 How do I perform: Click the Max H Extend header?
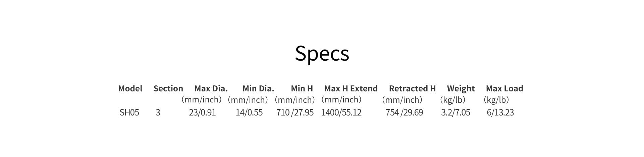pyautogui.click(x=351, y=88)
